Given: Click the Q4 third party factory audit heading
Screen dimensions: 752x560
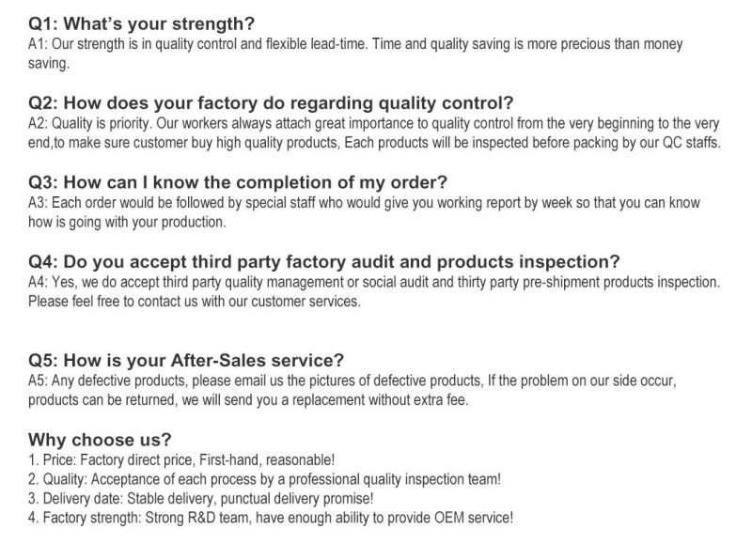Looking at the screenshot, I should point(323,262).
